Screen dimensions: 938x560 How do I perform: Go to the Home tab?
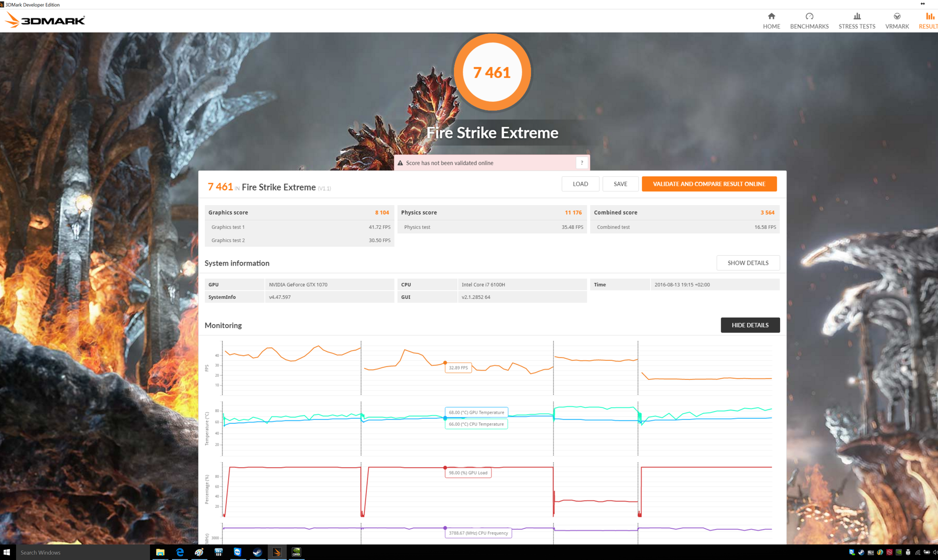pos(771,21)
